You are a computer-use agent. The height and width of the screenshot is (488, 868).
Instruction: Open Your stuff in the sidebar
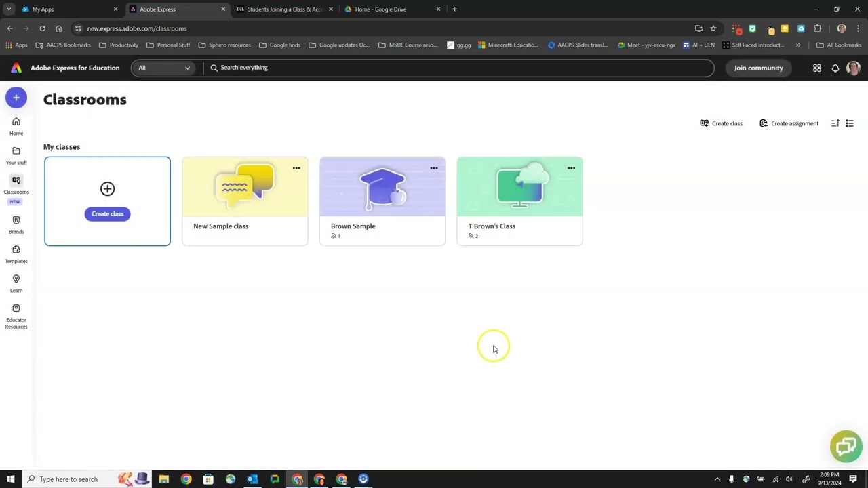pyautogui.click(x=16, y=156)
